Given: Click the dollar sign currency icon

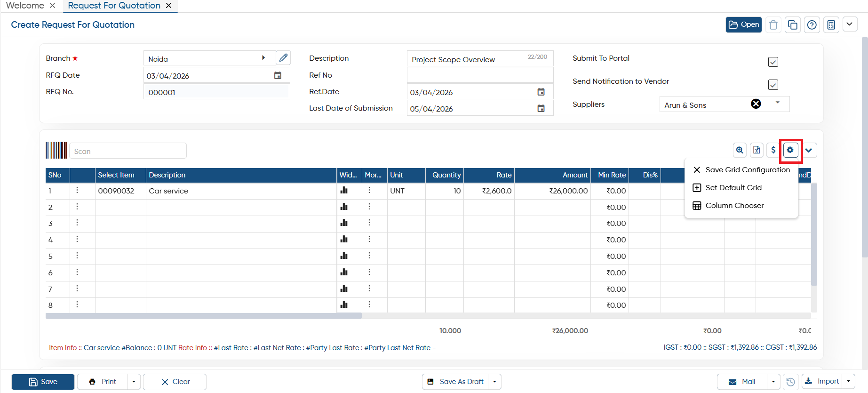Looking at the screenshot, I should coord(773,150).
